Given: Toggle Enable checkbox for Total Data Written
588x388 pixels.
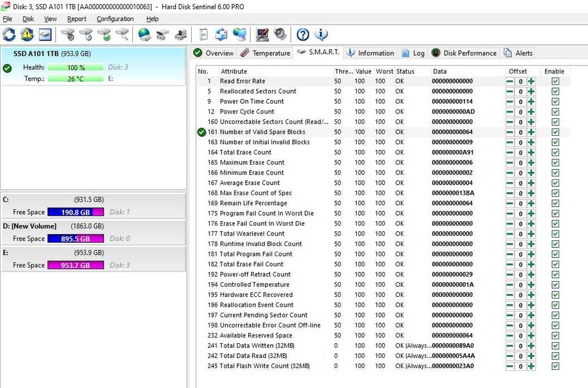Looking at the screenshot, I should click(x=556, y=346).
